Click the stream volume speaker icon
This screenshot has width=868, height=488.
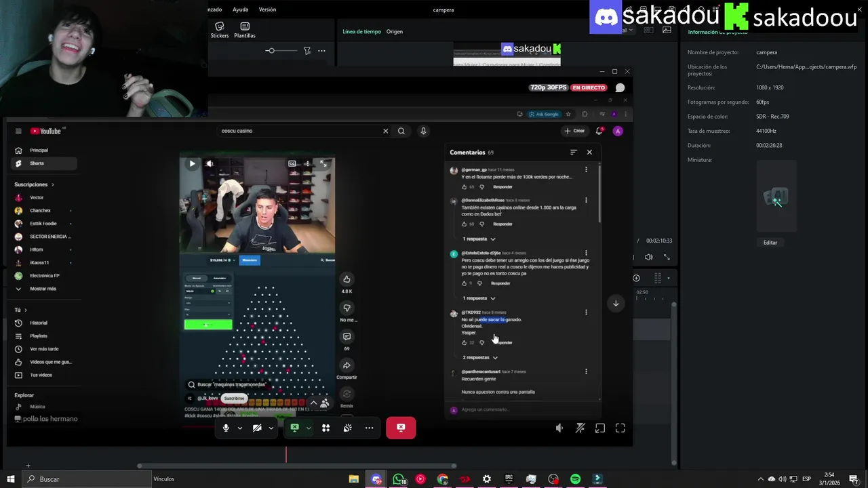(559, 428)
